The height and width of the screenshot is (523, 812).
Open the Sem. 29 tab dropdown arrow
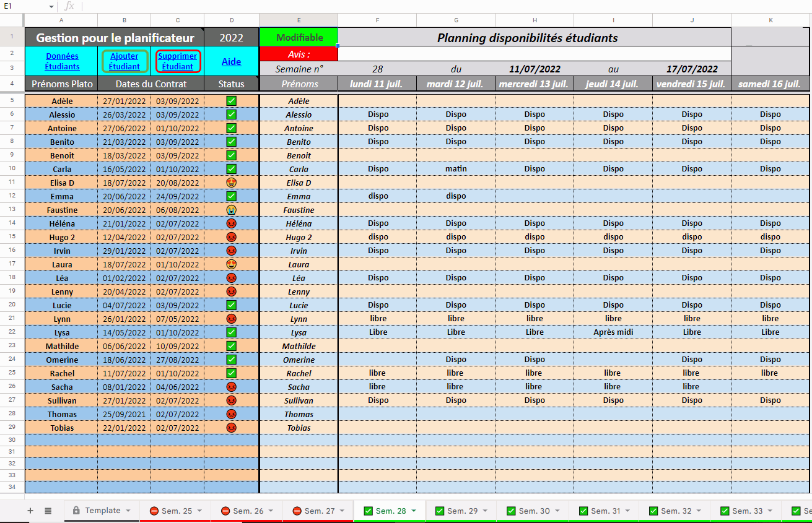coord(485,511)
